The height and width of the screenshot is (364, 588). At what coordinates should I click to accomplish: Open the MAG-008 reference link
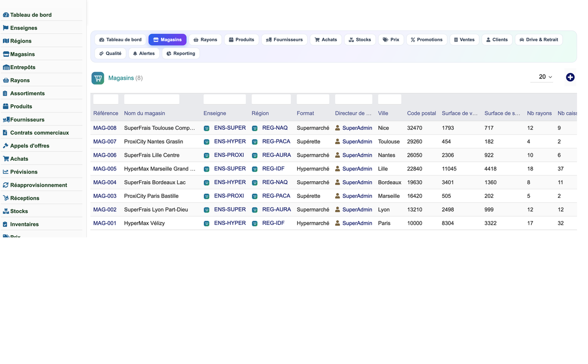105,128
